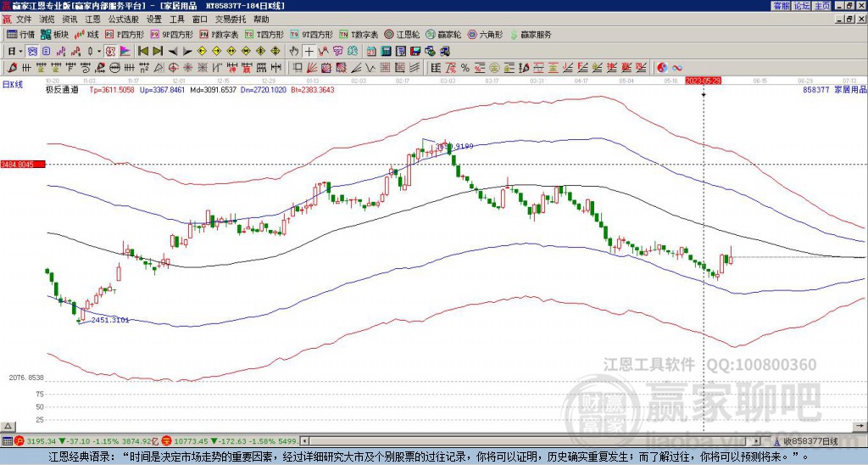868x465 pixels.
Task: Expand the candlestick style dropdown arrow
Action: [99, 52]
